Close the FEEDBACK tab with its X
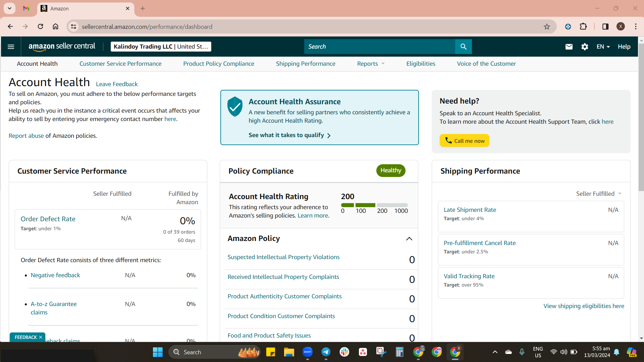Screen dimensions: 644x362 (x=41, y=337)
